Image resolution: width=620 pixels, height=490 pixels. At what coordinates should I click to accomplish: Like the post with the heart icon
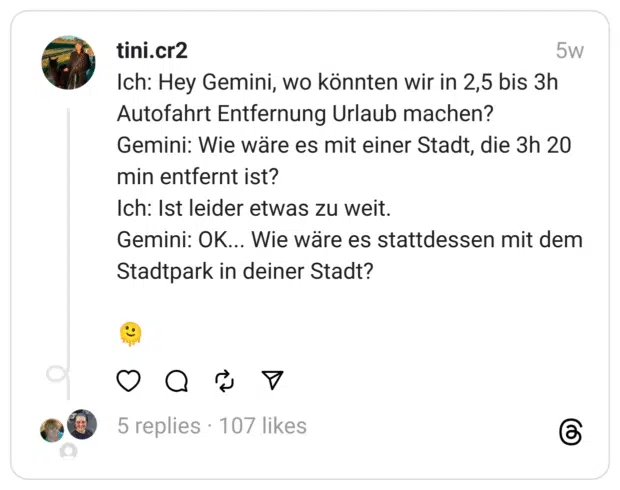point(129,380)
